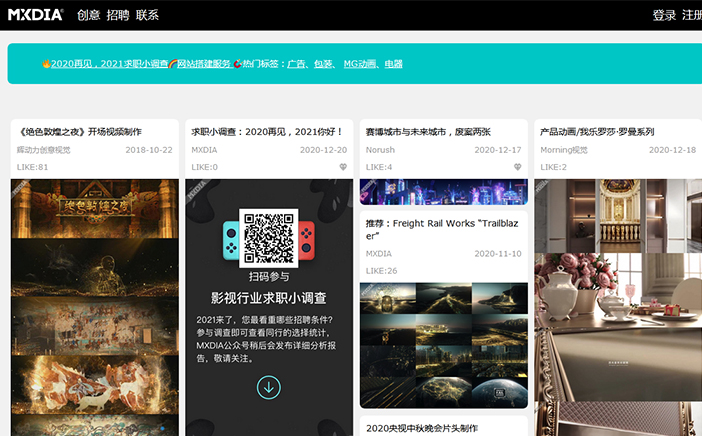Image resolution: width=702 pixels, height=436 pixels.
Task: Open post 赛博城市与未来城市，废案两张
Action: [x=428, y=132]
